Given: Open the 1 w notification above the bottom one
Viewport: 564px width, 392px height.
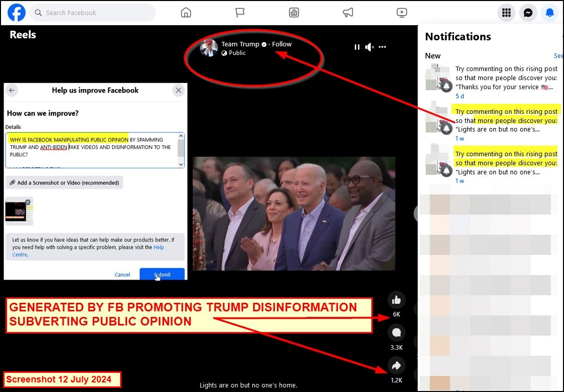Looking at the screenshot, I should (491, 123).
